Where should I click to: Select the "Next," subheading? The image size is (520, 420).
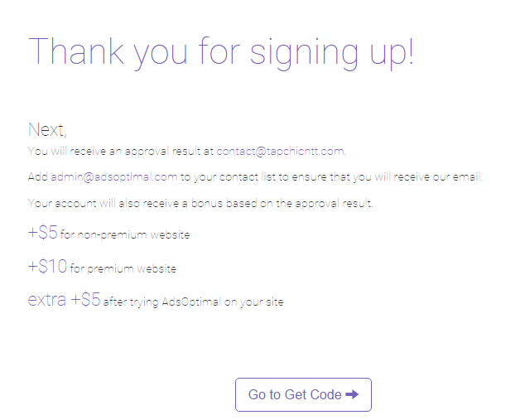[x=47, y=129]
